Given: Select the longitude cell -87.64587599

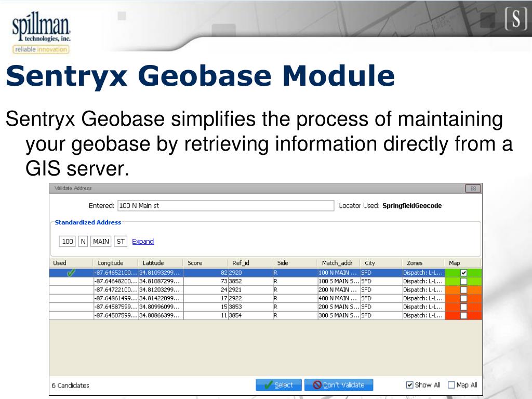Looking at the screenshot, I should pyautogui.click(x=116, y=307).
